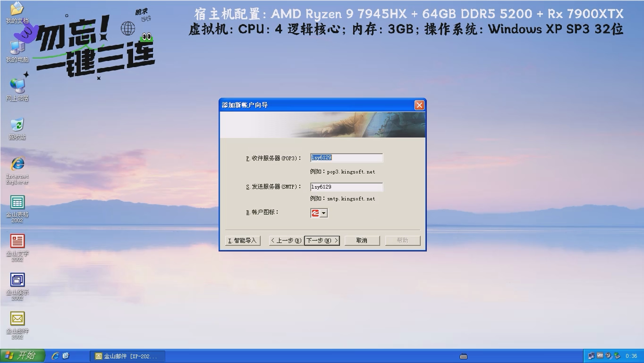This screenshot has width=644, height=363.
Task: Select the 网上邻居 desktop icon
Action: click(x=17, y=90)
